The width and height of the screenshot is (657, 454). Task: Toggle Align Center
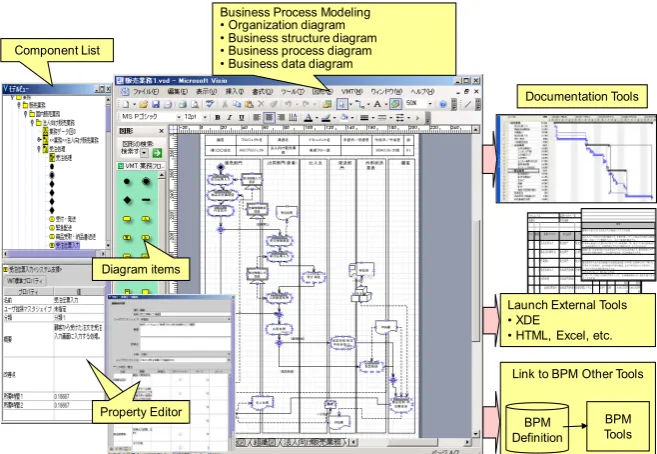[269, 118]
